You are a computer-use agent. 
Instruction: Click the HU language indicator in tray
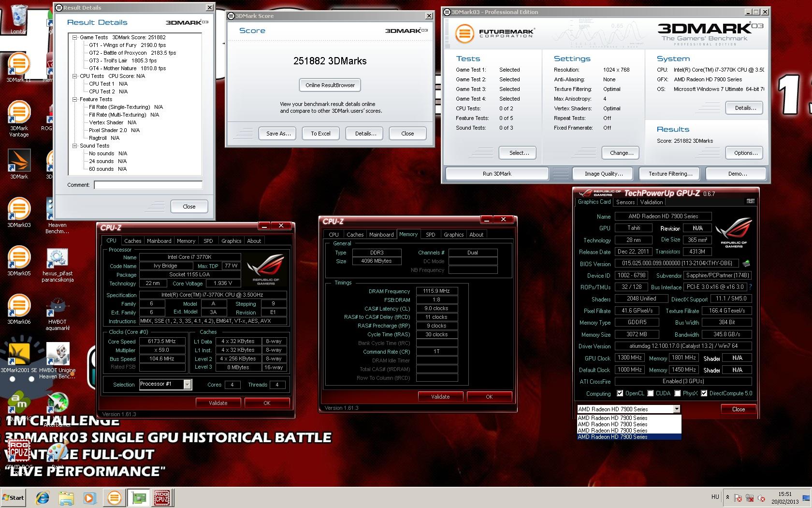tap(715, 497)
